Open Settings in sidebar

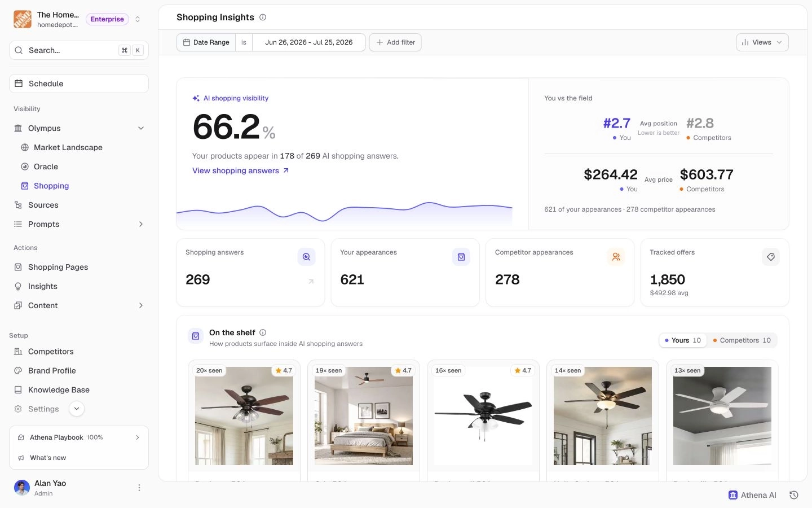tap(43, 409)
